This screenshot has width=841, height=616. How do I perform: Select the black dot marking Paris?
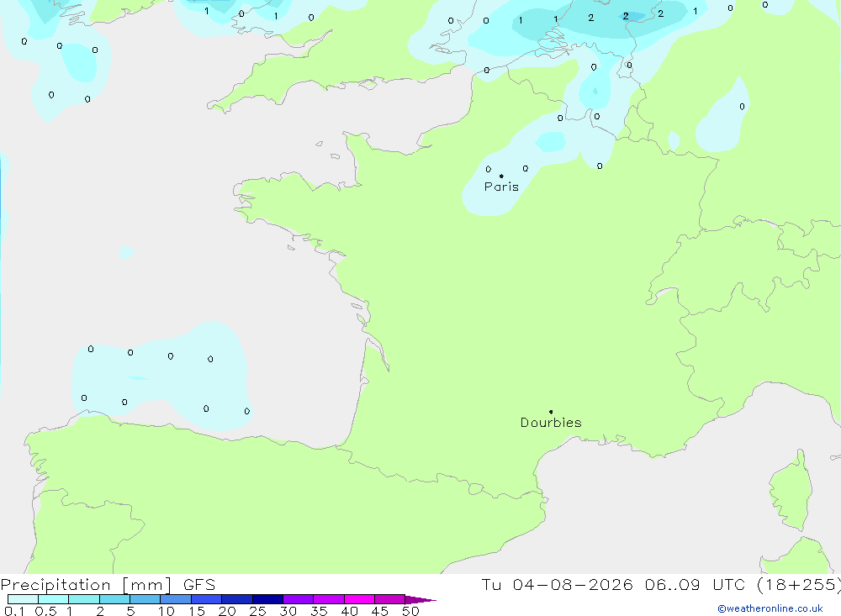[501, 176]
